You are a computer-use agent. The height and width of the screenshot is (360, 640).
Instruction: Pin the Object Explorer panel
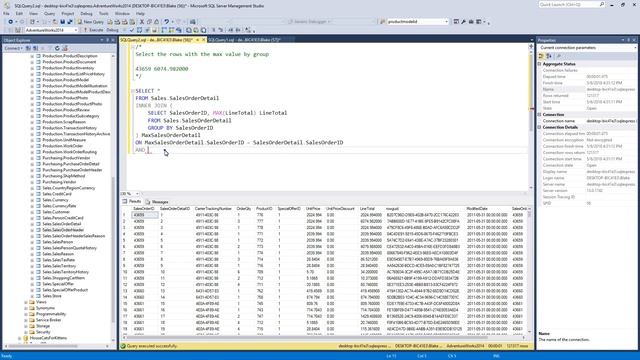tap(107, 40)
